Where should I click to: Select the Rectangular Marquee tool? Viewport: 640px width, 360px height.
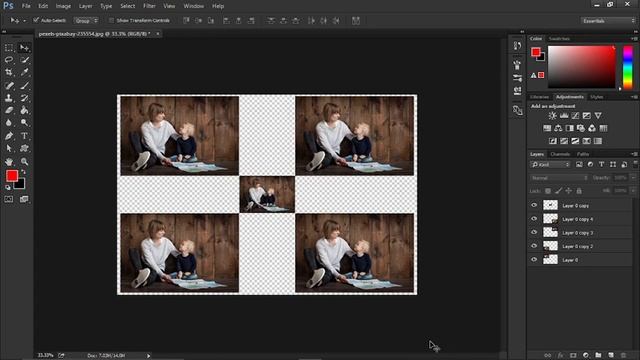(x=9, y=48)
